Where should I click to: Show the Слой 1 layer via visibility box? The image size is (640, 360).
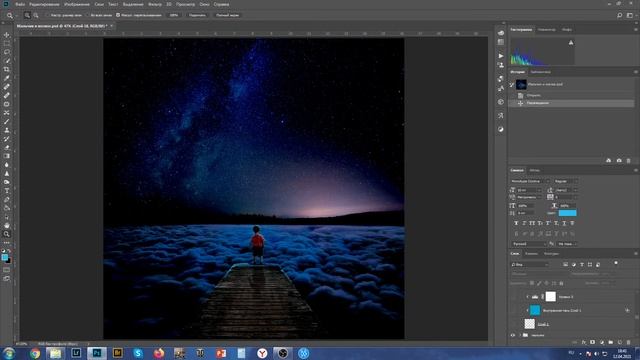click(x=513, y=324)
